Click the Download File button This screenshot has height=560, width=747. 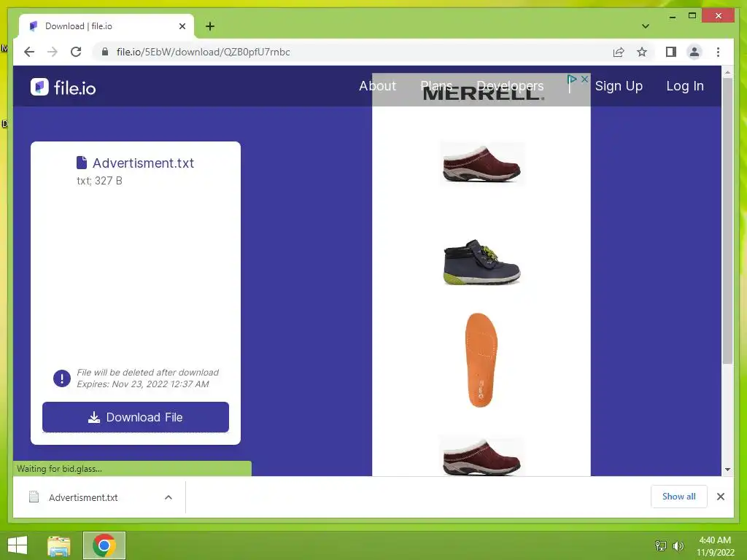pyautogui.click(x=135, y=417)
